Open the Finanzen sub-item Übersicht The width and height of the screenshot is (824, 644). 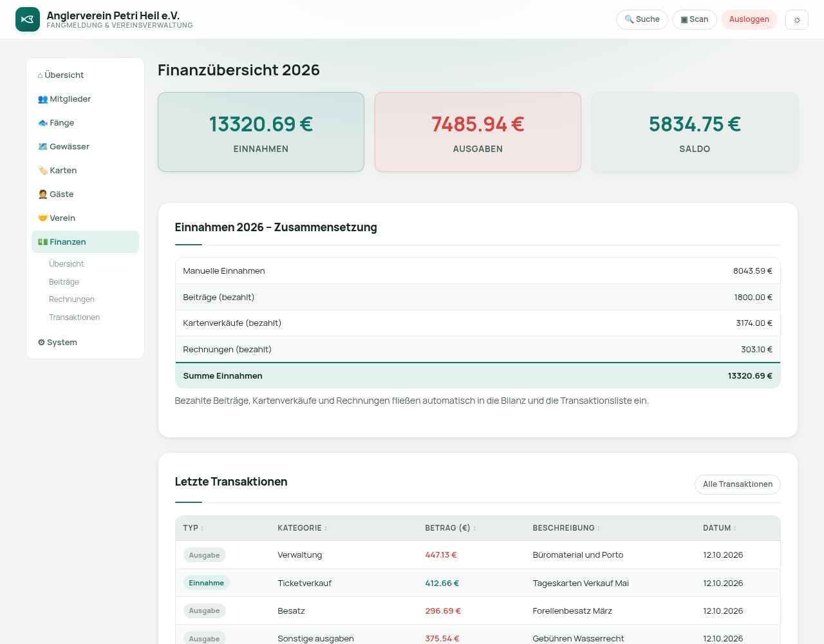point(66,264)
